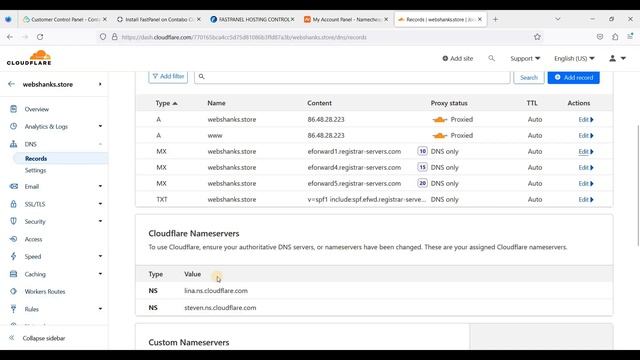Open SSL/TLS sidebar section
Viewport: 640px width, 360px height.
(35, 204)
